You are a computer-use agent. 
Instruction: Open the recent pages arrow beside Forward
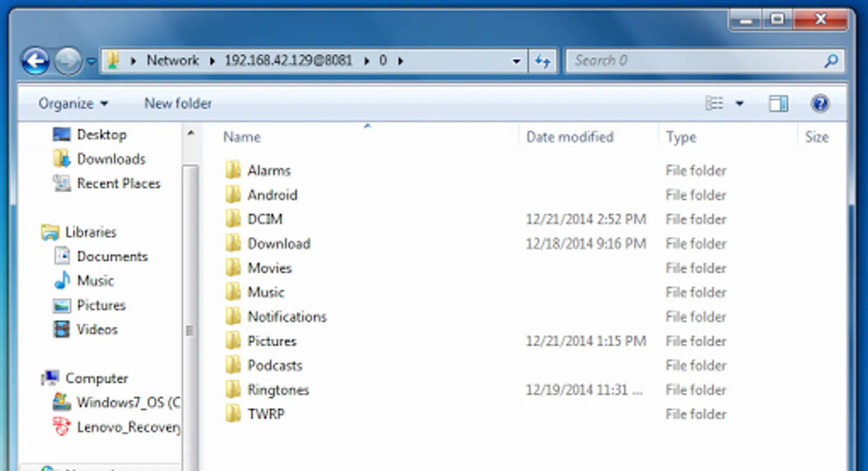(92, 61)
